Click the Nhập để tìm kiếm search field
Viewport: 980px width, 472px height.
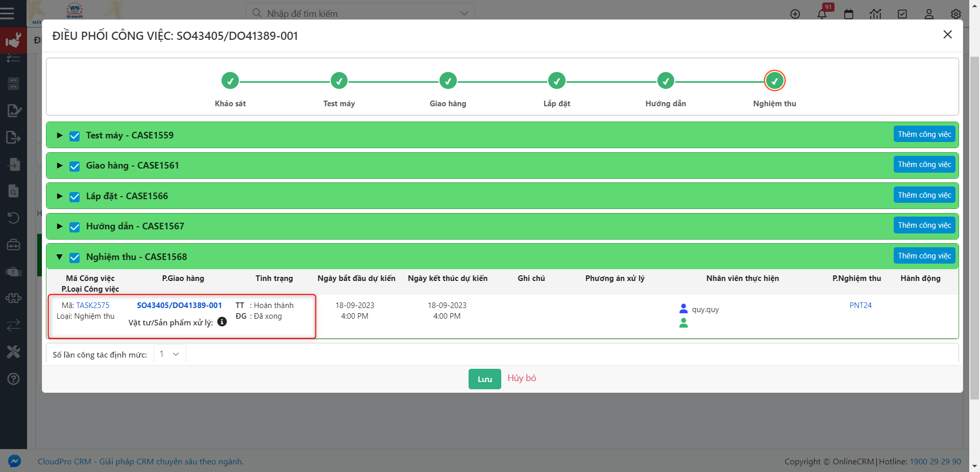click(360, 14)
